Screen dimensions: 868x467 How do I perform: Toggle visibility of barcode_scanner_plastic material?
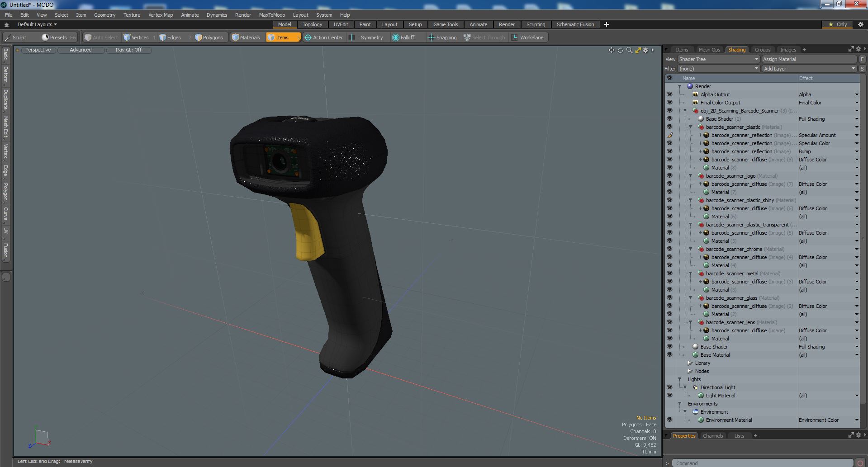669,127
